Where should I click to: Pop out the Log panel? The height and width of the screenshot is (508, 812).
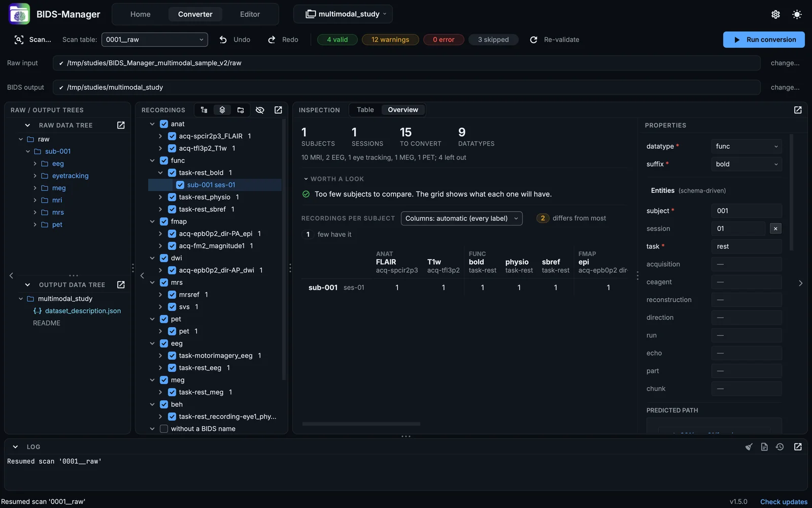coord(798,447)
